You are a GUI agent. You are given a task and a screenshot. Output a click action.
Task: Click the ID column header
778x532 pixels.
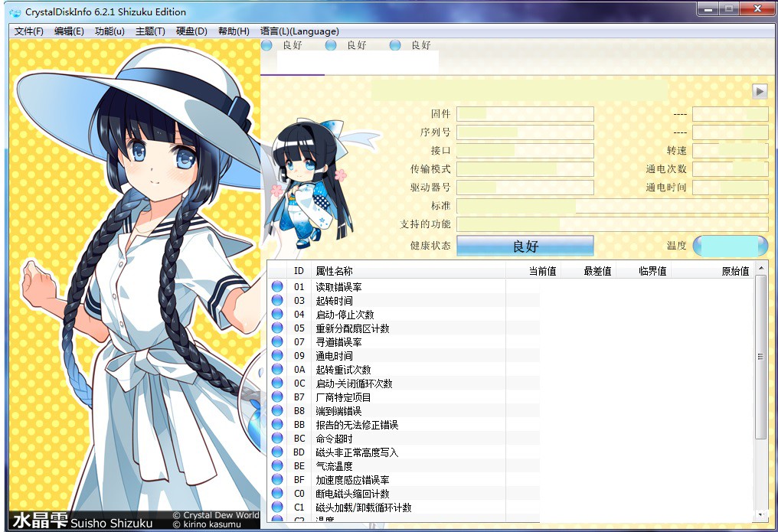point(299,271)
